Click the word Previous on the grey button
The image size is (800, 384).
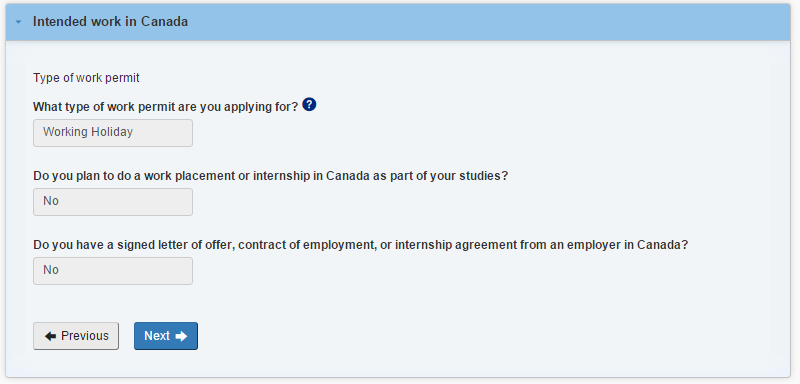pyautogui.click(x=85, y=336)
